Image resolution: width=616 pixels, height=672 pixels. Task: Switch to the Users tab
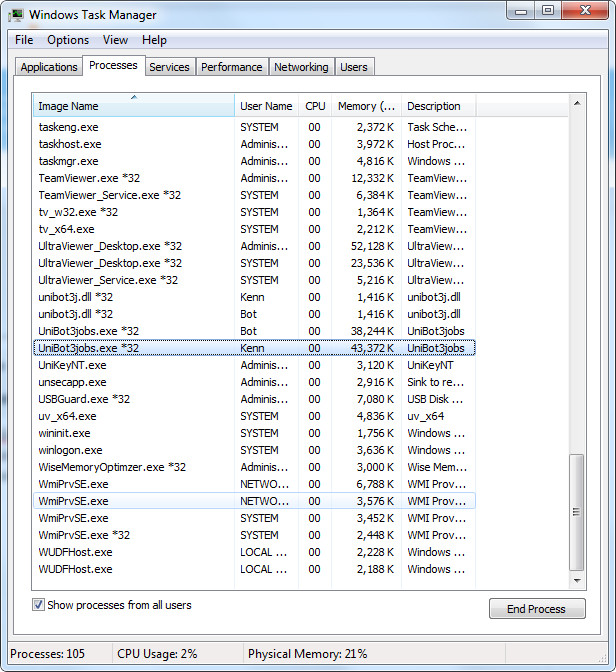click(354, 67)
